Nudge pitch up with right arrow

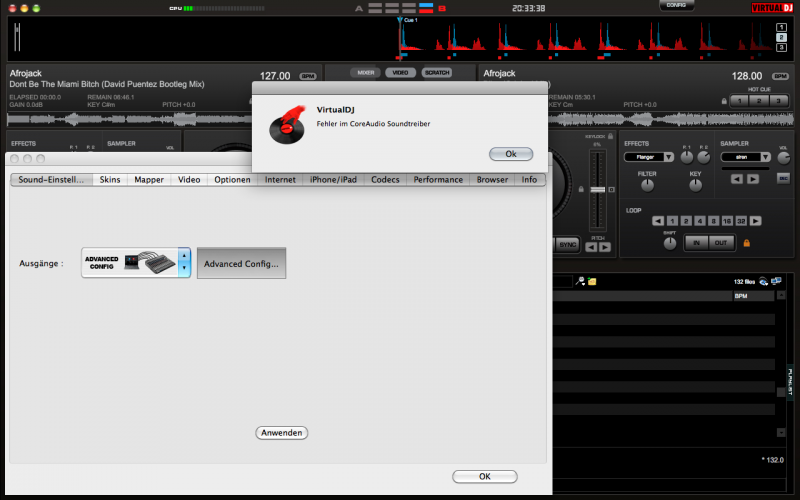point(605,247)
